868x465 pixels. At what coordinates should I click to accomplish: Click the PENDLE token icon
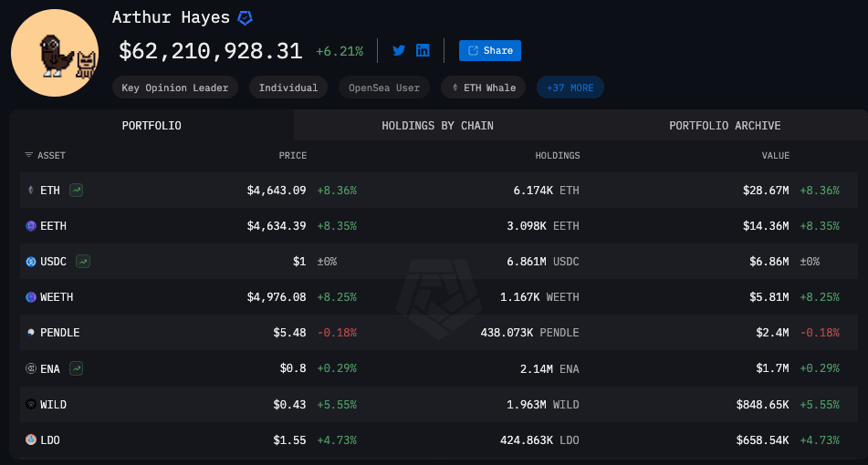click(31, 332)
